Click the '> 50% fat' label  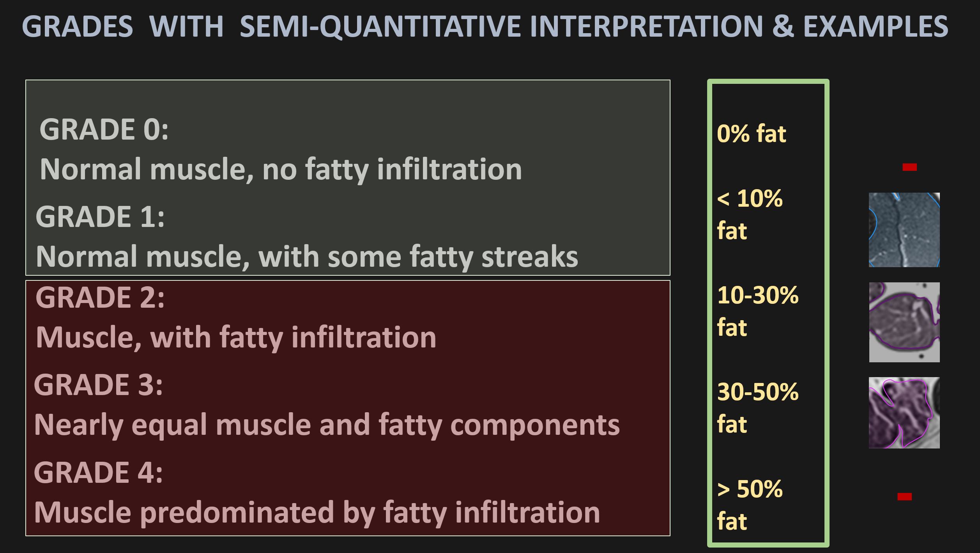tap(749, 504)
